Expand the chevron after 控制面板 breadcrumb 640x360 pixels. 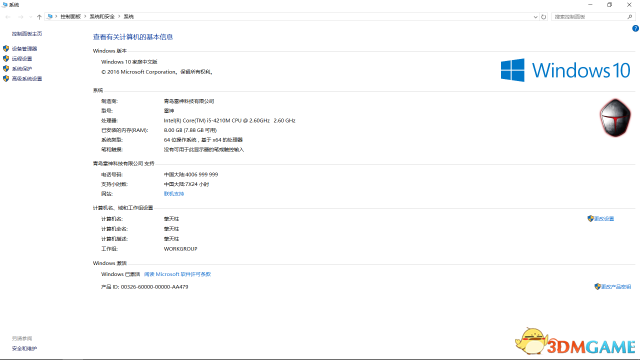(85, 17)
